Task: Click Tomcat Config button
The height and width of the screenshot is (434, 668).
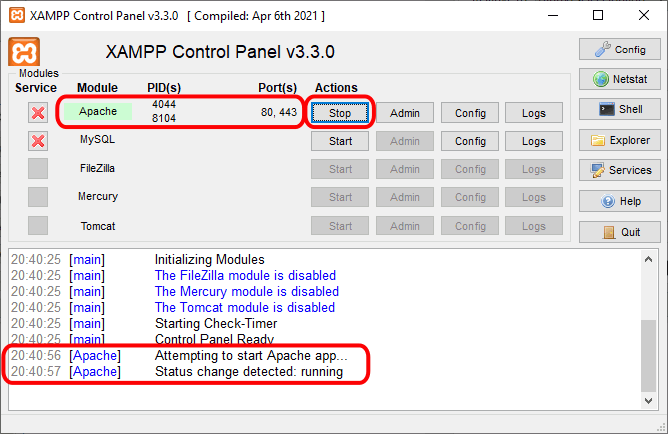Action: [470, 226]
